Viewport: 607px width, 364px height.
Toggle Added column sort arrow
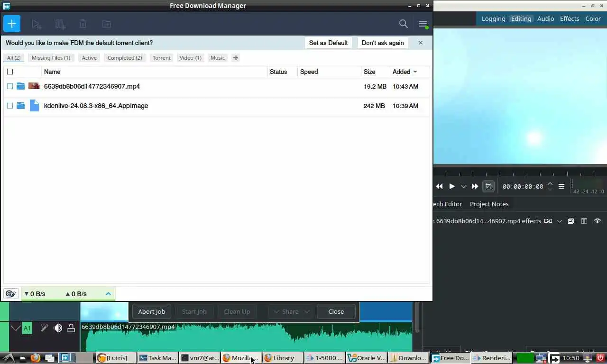pos(415,72)
